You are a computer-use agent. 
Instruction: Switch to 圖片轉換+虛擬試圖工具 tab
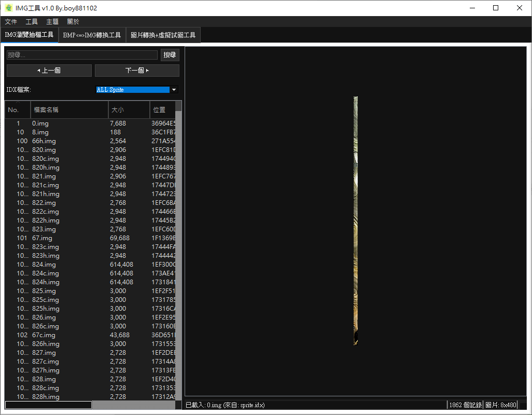pyautogui.click(x=163, y=35)
